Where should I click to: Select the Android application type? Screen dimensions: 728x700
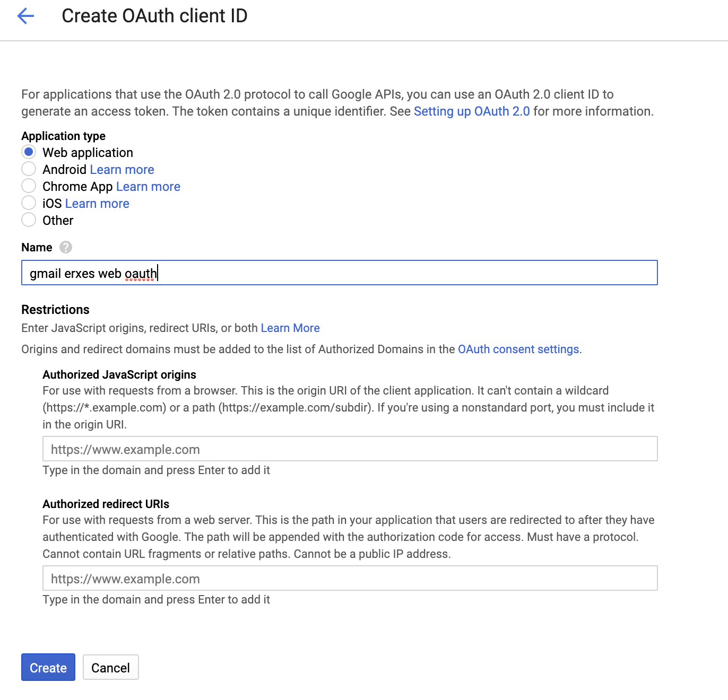[x=29, y=169]
